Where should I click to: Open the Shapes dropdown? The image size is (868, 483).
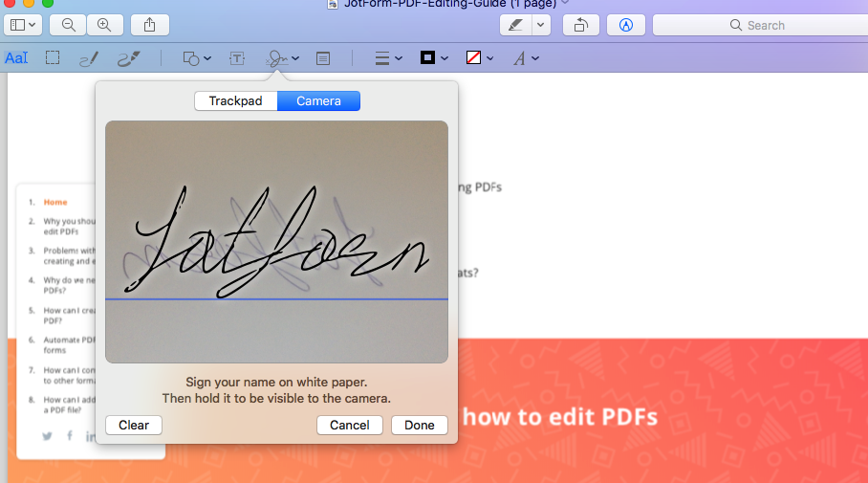click(197, 58)
